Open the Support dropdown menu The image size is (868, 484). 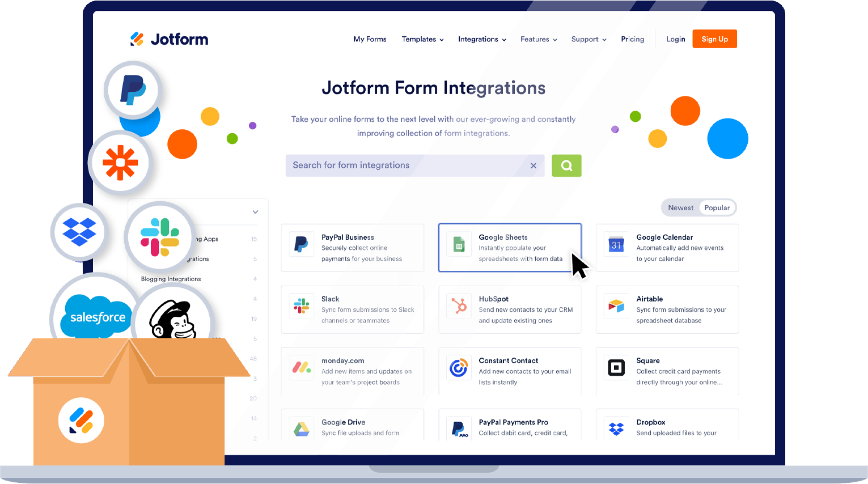(x=588, y=39)
